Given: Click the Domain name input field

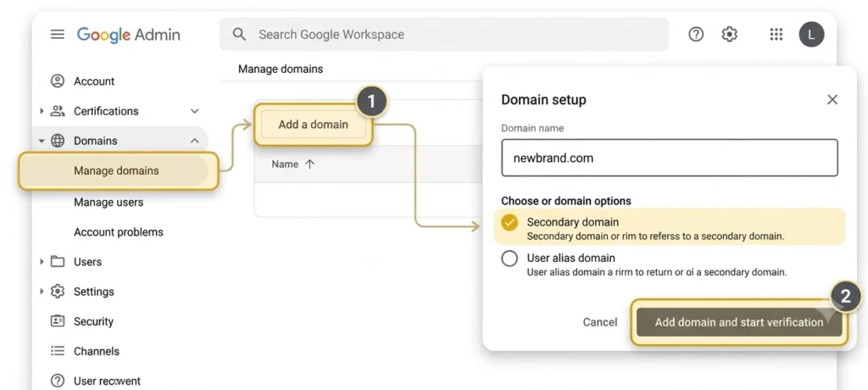Looking at the screenshot, I should [x=670, y=158].
